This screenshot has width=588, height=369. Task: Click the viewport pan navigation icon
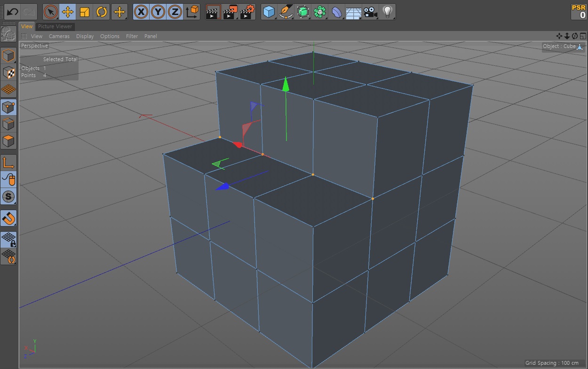point(559,36)
